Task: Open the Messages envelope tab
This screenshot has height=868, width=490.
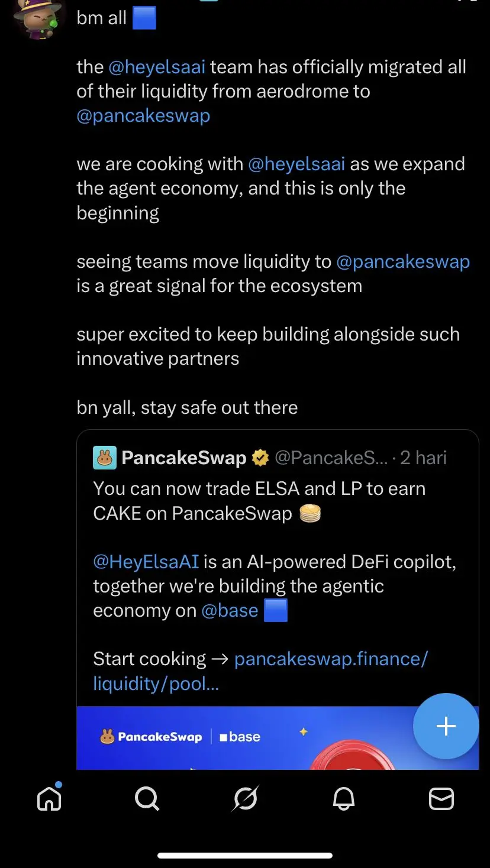Action: tap(441, 799)
